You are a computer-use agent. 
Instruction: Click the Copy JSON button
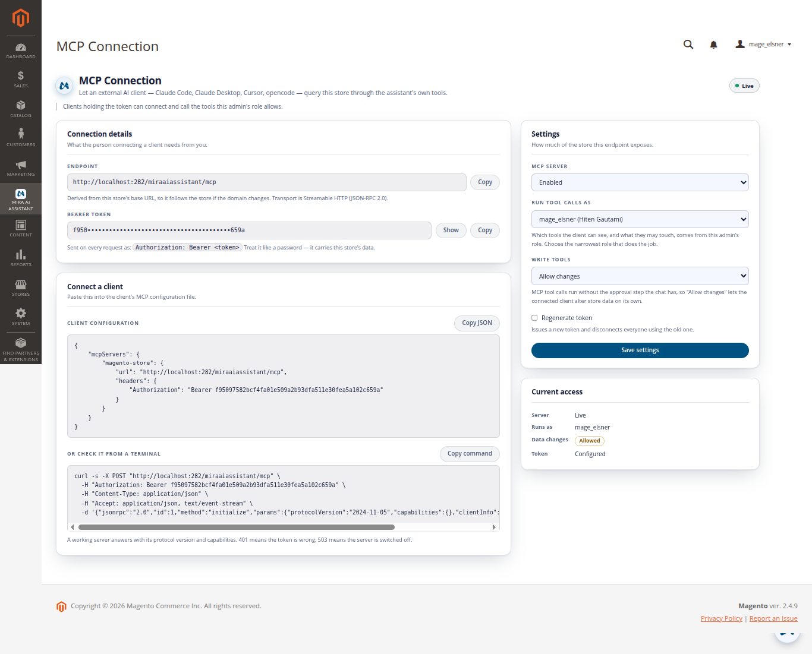(477, 323)
